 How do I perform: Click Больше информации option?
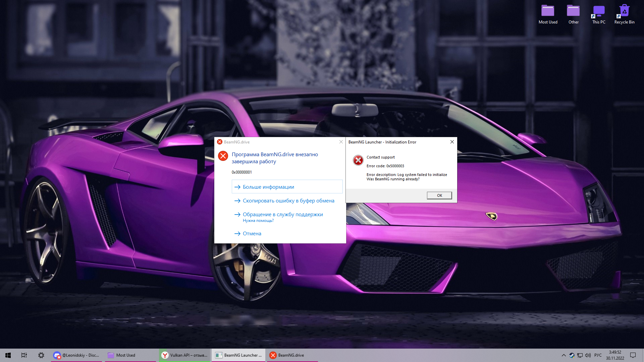[x=287, y=187]
